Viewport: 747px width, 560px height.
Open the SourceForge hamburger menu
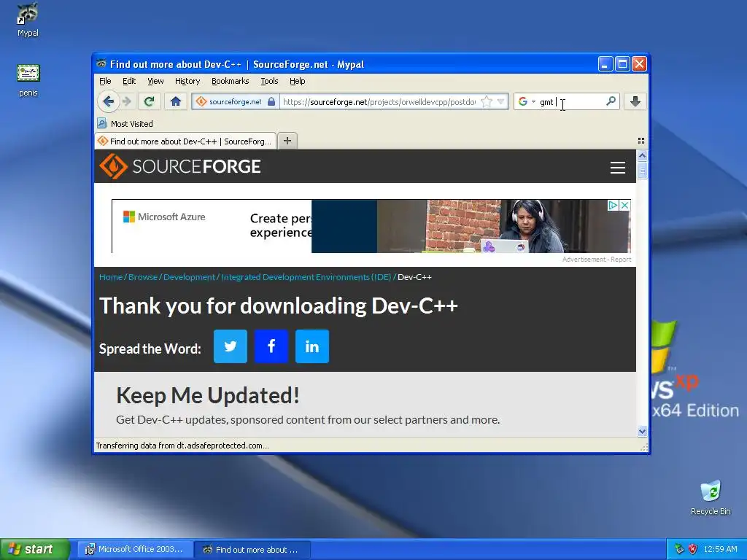[x=617, y=167]
